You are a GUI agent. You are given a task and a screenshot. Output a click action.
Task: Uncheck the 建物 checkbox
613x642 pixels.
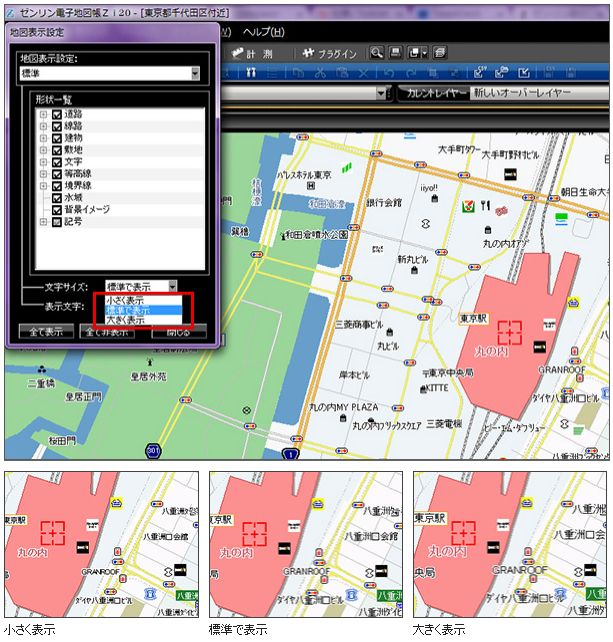tap(57, 138)
